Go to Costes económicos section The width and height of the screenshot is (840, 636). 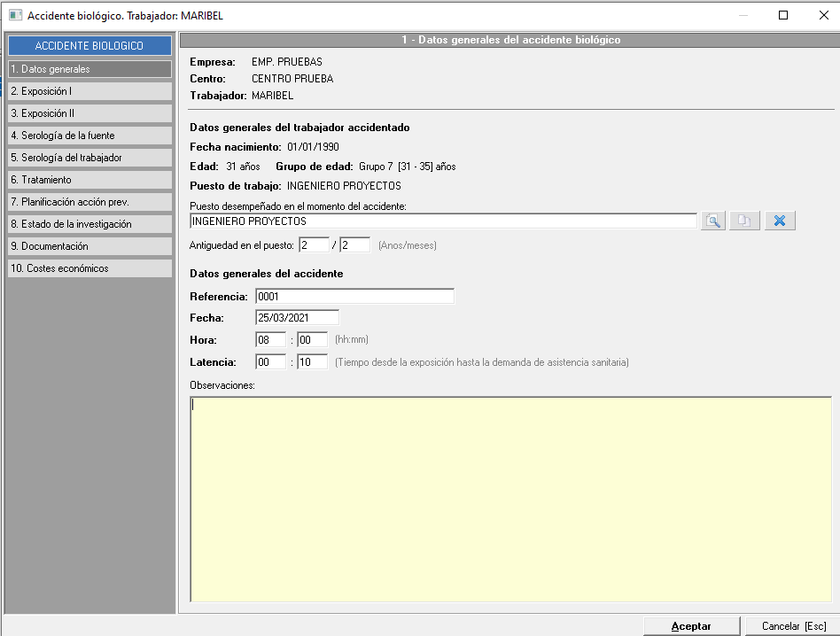point(89,268)
